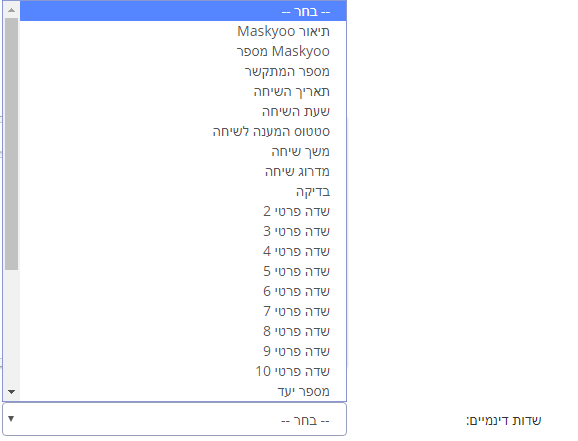Pick 'סטטוס המענה לשיחה' option
Viewport: 578px width, 441px height.
pyautogui.click(x=183, y=131)
